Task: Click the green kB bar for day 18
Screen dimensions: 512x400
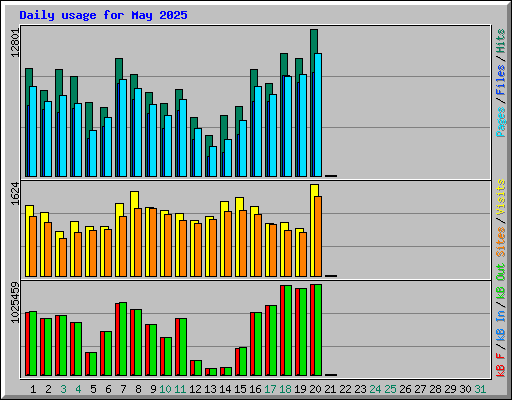Action: (288, 330)
